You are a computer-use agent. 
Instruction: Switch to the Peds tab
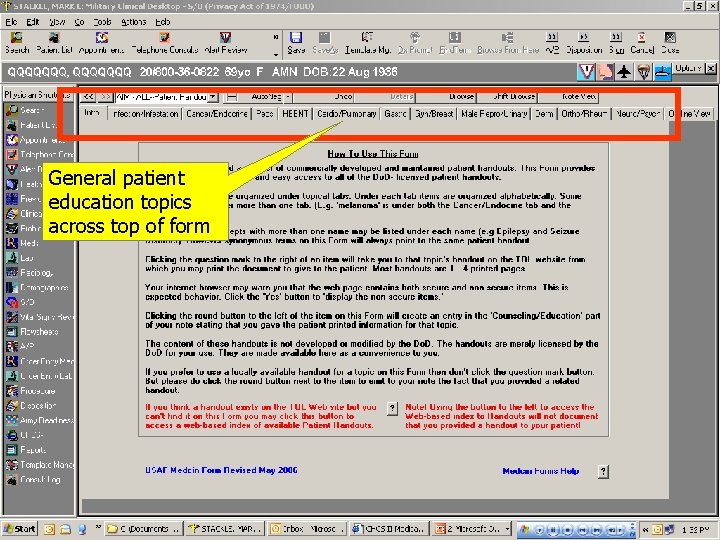(265, 113)
